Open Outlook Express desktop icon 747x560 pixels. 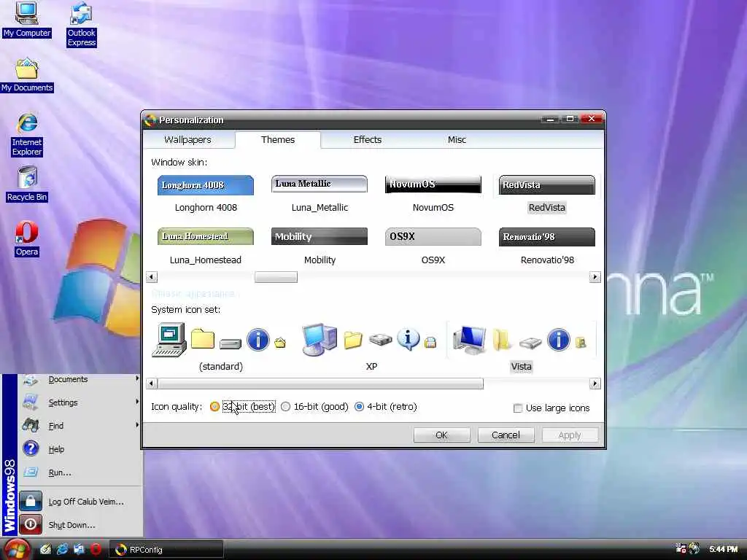coord(82,24)
